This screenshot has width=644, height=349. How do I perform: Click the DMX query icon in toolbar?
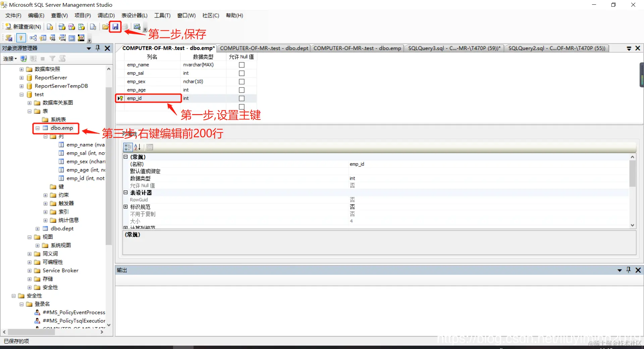tap(71, 27)
